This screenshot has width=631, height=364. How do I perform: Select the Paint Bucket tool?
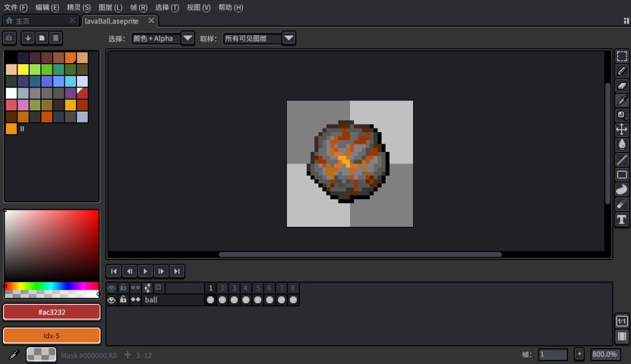coord(622,144)
